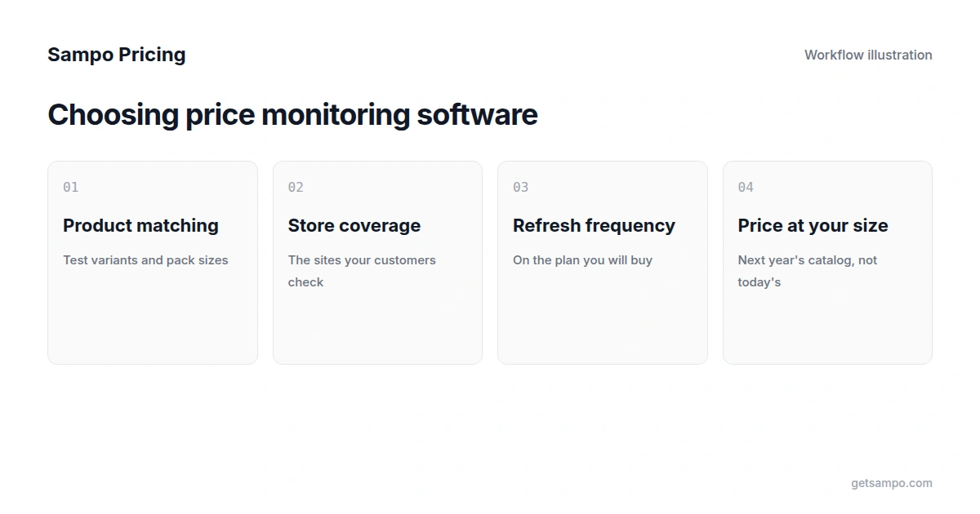The height and width of the screenshot is (514, 980).
Task: Select the Price at your size title
Action: 813,225
